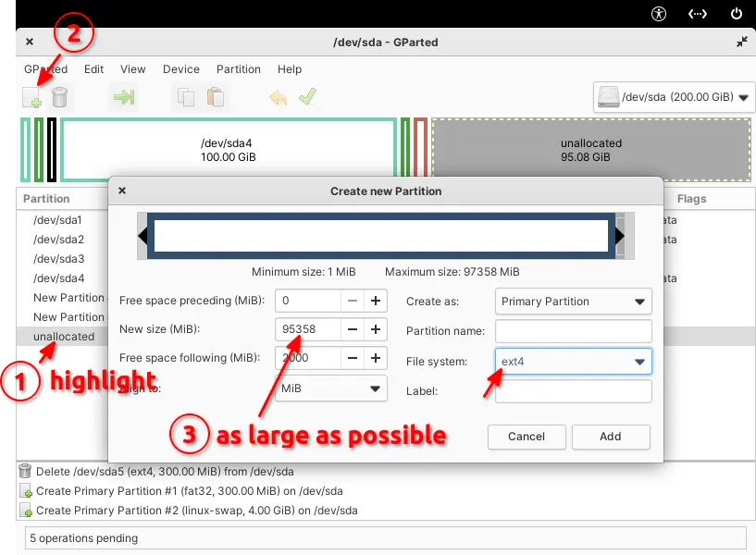
Task: Open the accessibility icon in top bar
Action: (x=659, y=13)
